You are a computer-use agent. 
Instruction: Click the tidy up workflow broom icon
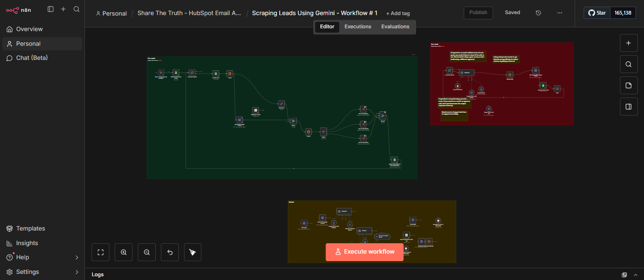click(192, 252)
